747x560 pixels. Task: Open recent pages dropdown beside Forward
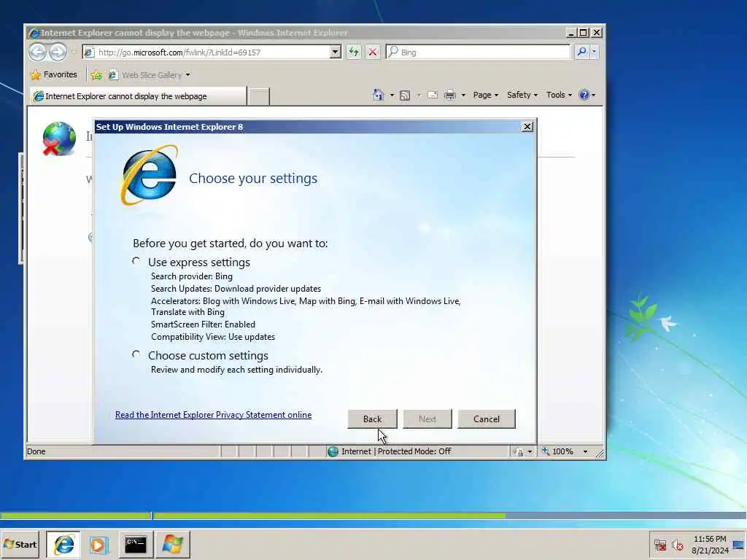click(74, 52)
